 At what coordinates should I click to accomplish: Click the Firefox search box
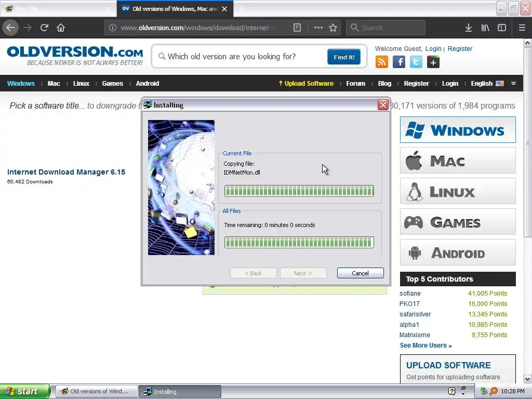(x=385, y=28)
